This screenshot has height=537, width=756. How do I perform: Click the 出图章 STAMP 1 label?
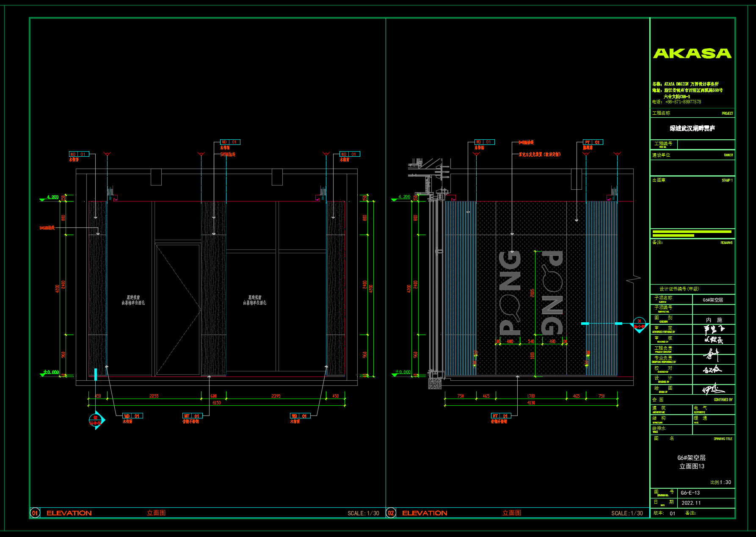point(693,180)
